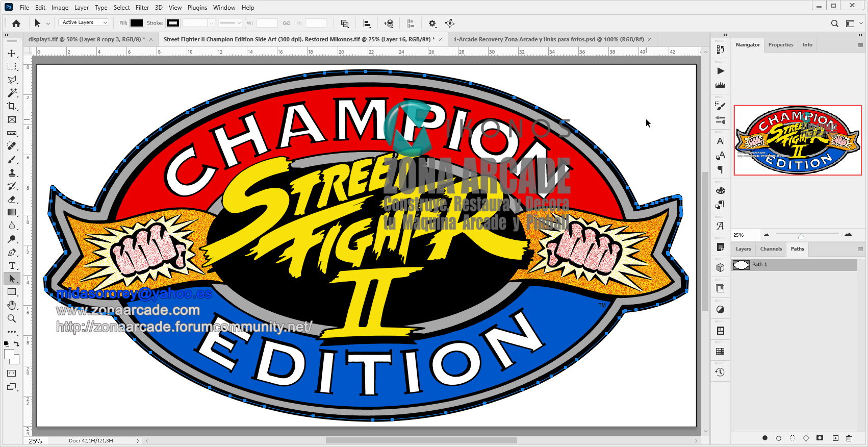Reset default foreground and background colors

tap(6, 344)
